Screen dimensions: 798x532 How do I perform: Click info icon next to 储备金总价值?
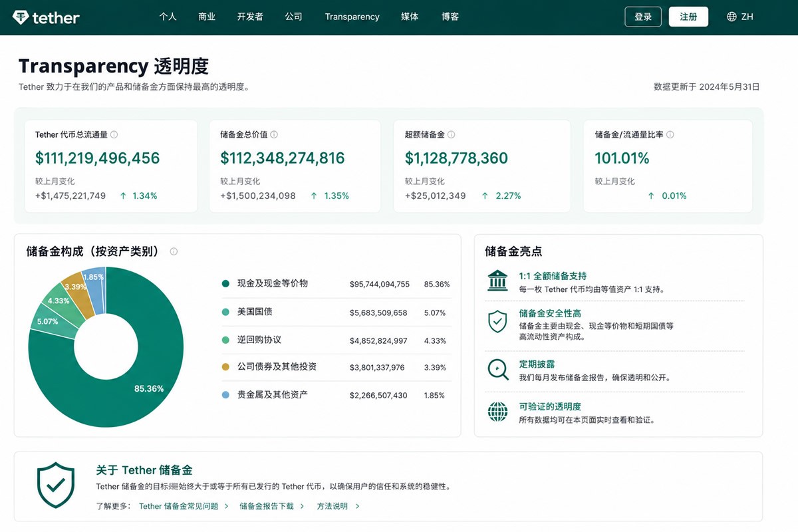coord(274,134)
